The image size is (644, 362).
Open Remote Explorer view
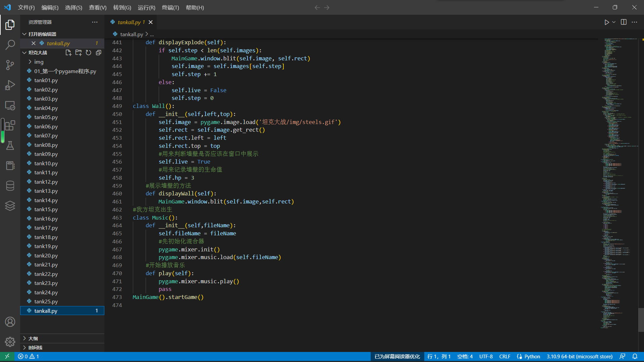click(x=10, y=106)
